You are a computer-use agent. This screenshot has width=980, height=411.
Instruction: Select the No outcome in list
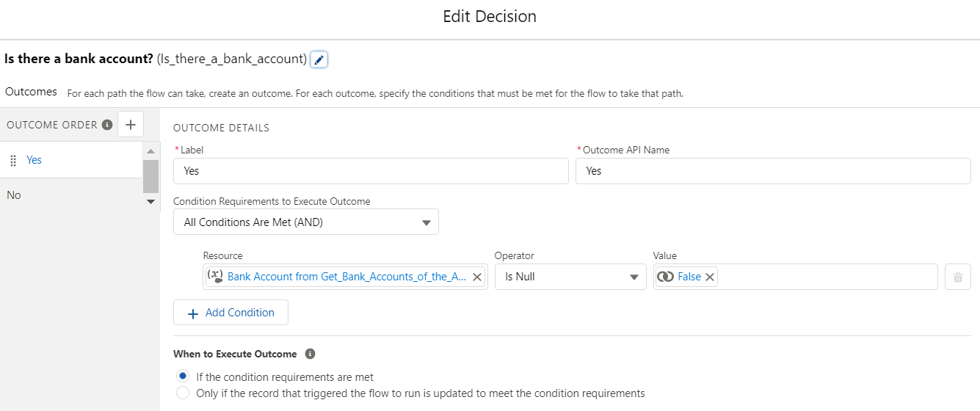(14, 195)
